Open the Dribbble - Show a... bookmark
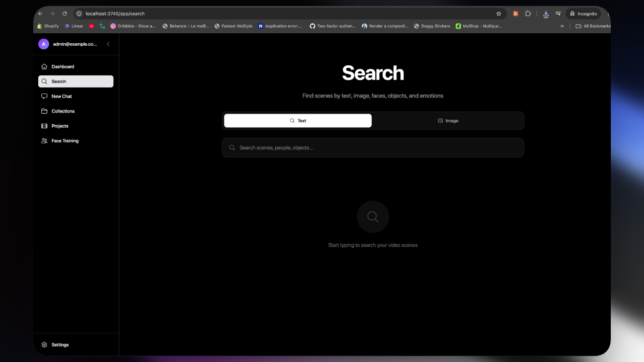 pos(133,26)
